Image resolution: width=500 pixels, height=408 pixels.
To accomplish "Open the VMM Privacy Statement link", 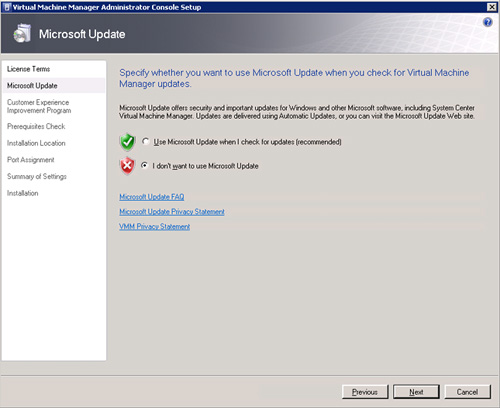I will tap(155, 227).
